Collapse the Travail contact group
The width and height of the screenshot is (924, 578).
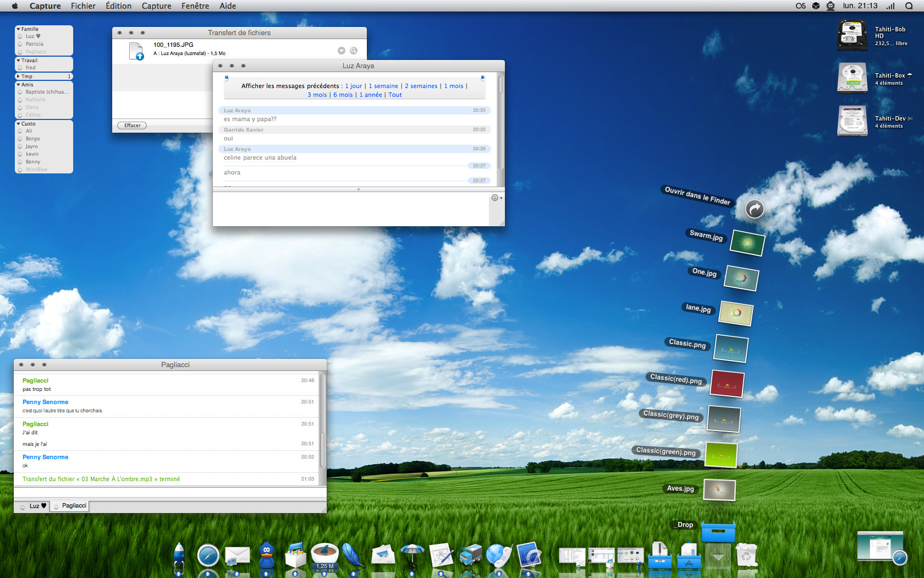click(x=18, y=61)
